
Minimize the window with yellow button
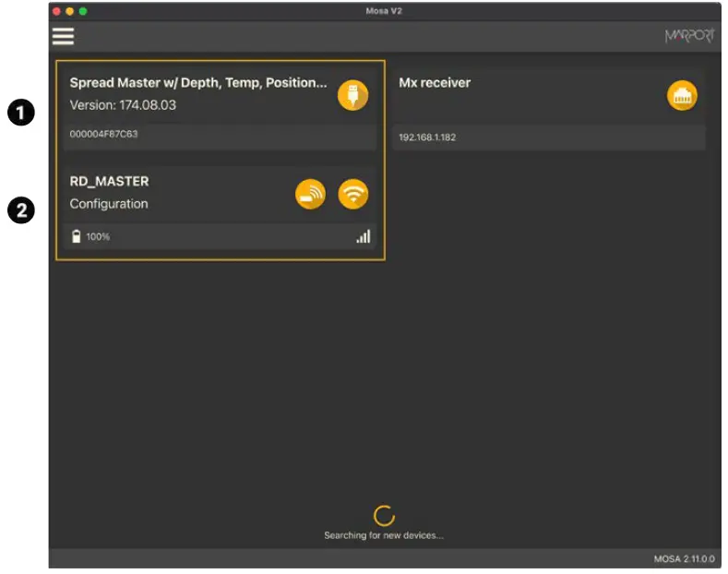69,11
